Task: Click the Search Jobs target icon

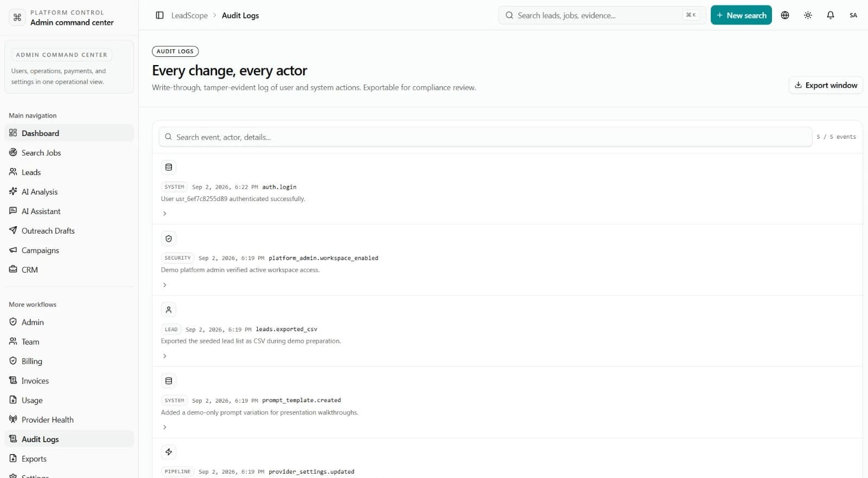Action: [13, 152]
